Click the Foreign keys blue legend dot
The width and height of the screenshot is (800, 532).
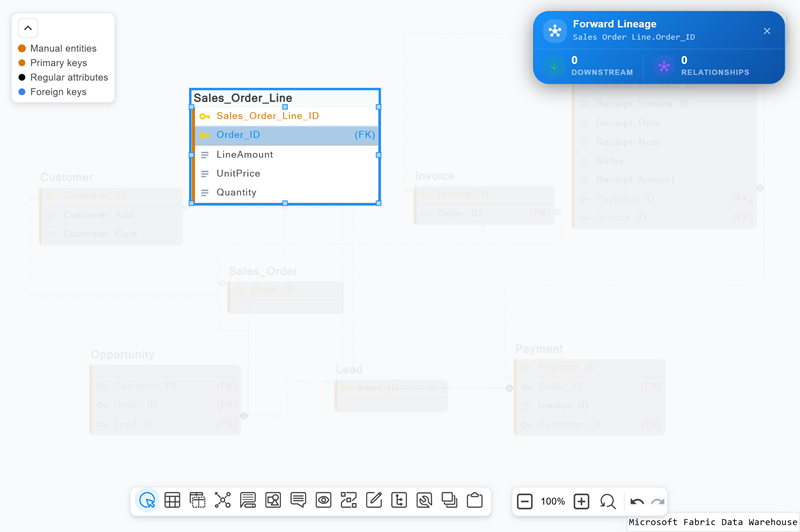(x=22, y=92)
